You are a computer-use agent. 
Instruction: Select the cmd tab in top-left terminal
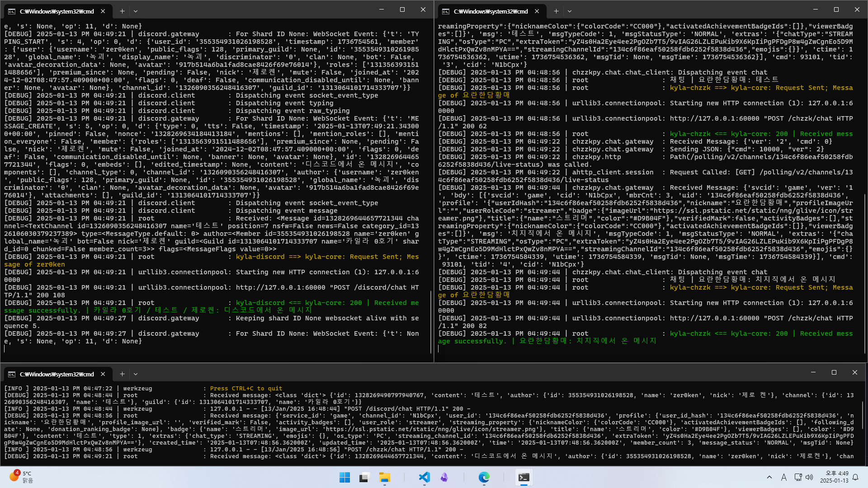click(x=57, y=11)
